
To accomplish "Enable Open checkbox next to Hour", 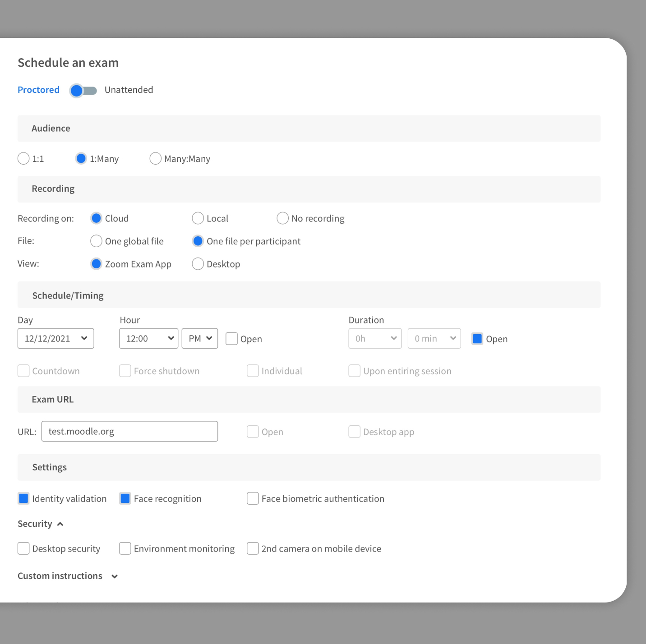I will pyautogui.click(x=231, y=339).
